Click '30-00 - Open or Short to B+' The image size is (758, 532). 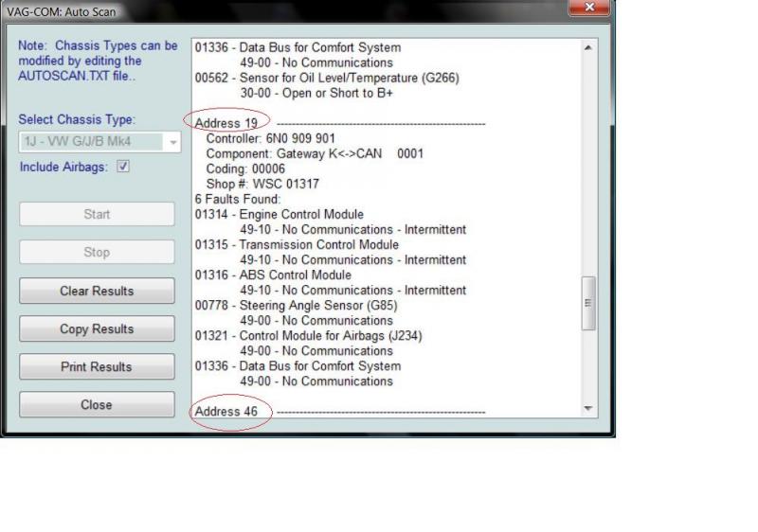click(x=316, y=93)
